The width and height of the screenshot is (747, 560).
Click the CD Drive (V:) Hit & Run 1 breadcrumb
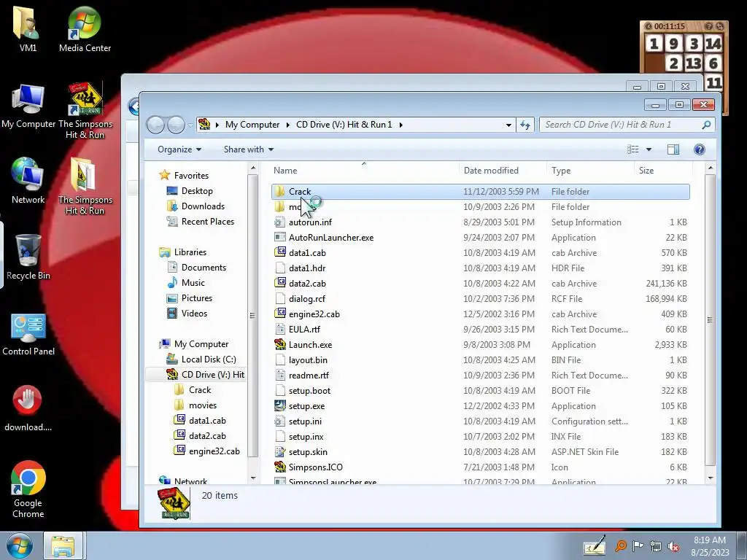[344, 125]
